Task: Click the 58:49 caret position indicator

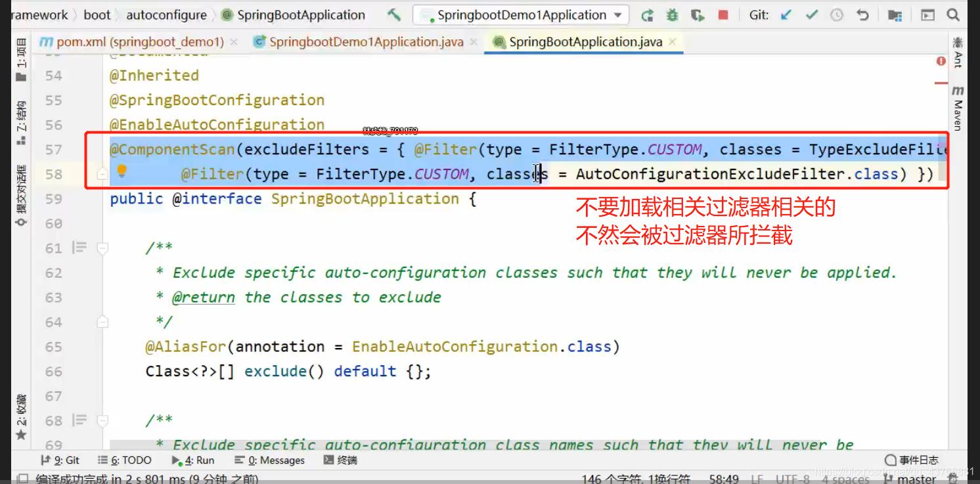Action: [x=724, y=479]
